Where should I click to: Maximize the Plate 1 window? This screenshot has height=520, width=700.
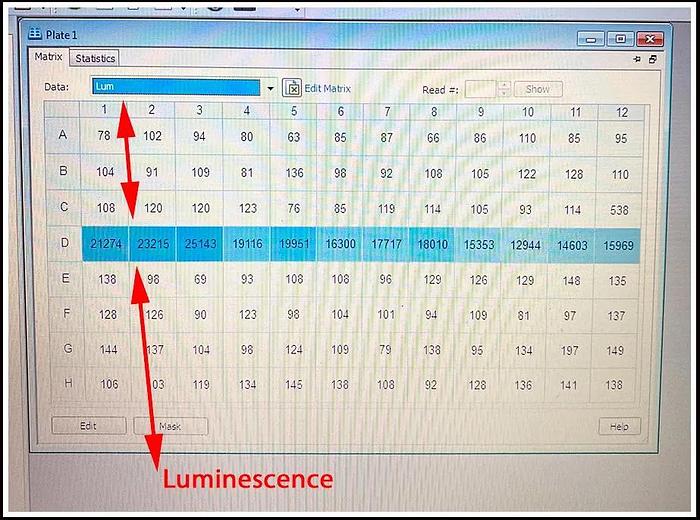pos(621,39)
